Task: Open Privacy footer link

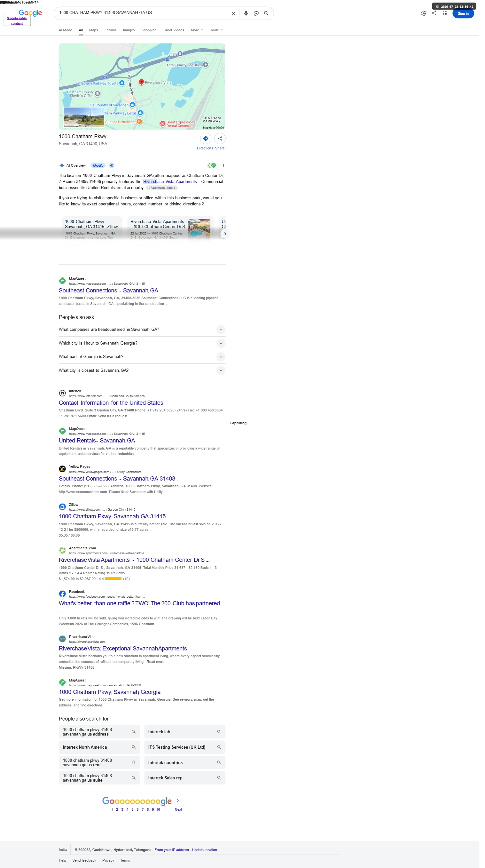Action: (x=108, y=861)
